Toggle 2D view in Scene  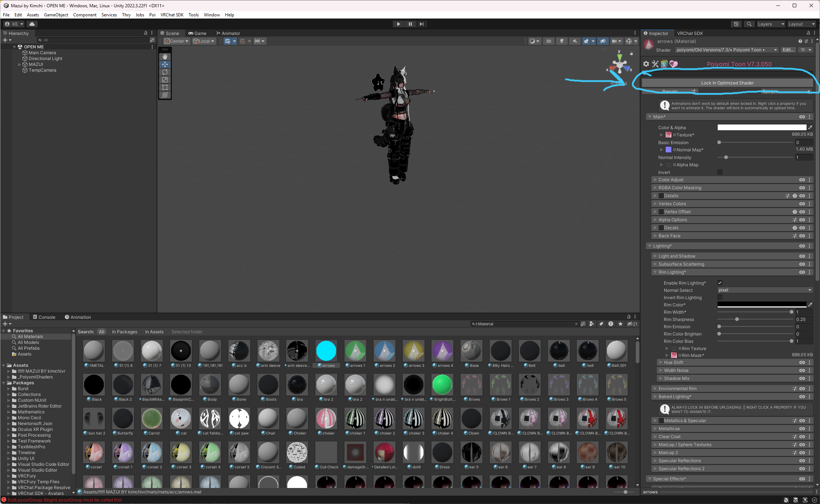click(548, 41)
